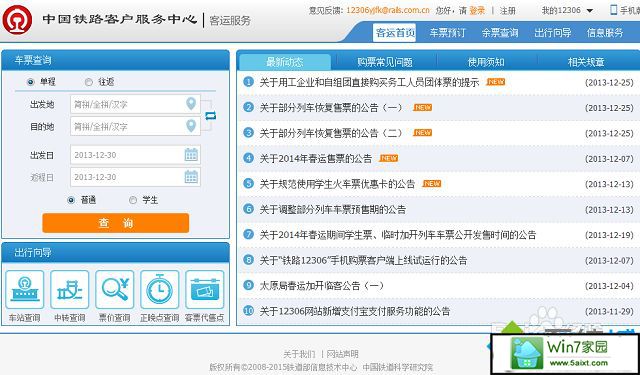
Task: Click the 客运服务 header text
Action: [230, 20]
